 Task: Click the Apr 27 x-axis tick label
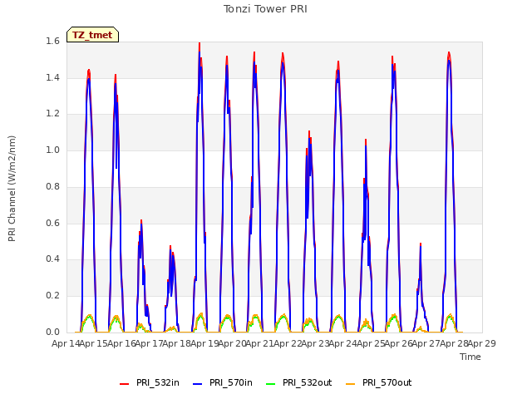pos(426,343)
